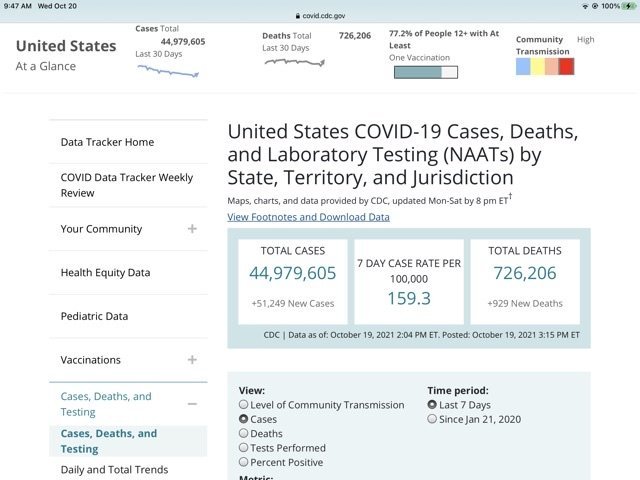
Task: Tap the Wi-Fi icon in status bar
Action: (584, 6)
